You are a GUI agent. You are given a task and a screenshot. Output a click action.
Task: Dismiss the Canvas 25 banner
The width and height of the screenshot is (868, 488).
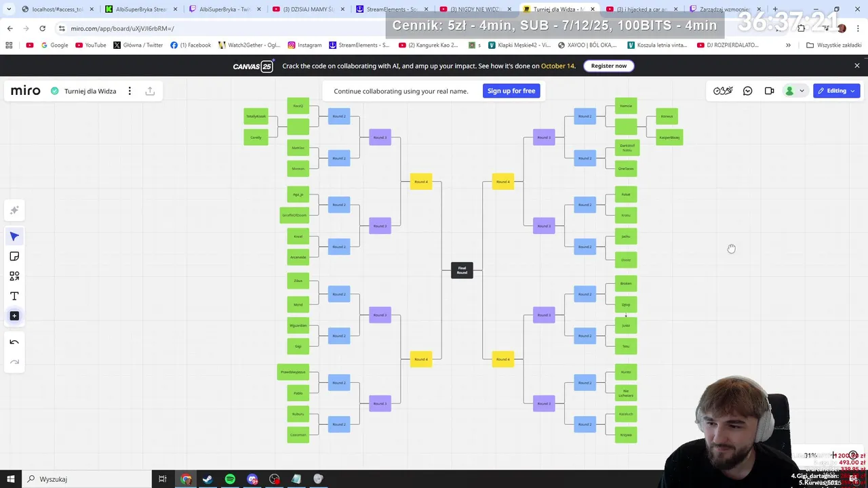pyautogui.click(x=856, y=66)
